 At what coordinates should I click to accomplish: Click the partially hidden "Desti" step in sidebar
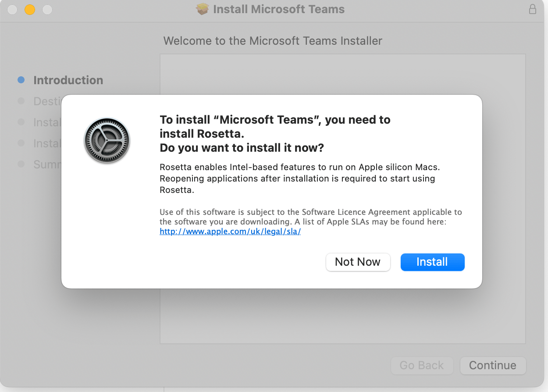[47, 101]
